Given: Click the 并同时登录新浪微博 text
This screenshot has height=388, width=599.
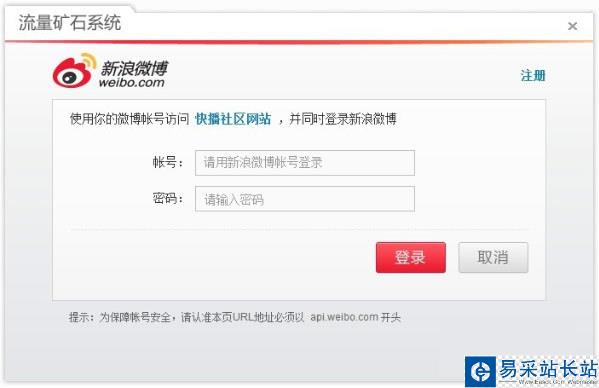Looking at the screenshot, I should (343, 119).
